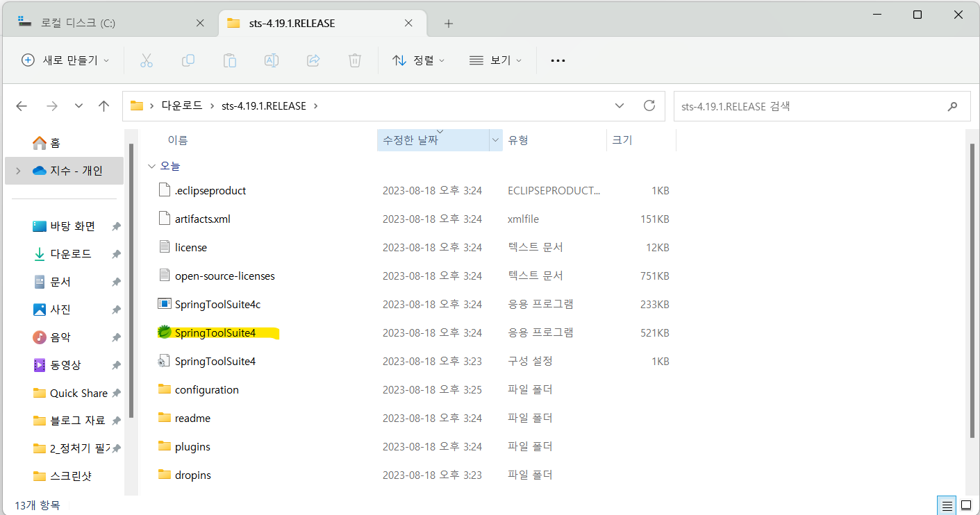Click the Share icon in toolbar
This screenshot has height=515, width=980.
tap(313, 60)
